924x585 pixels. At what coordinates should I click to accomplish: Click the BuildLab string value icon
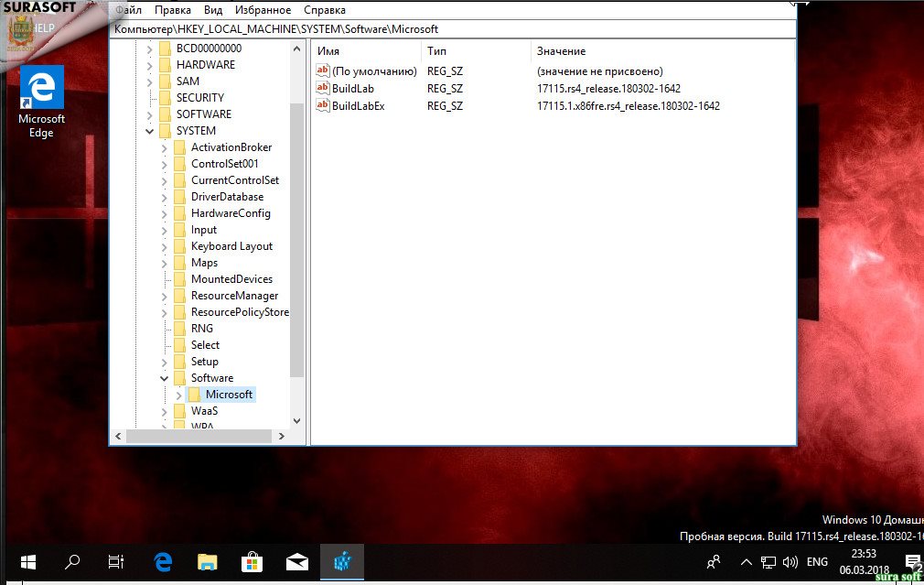click(x=322, y=89)
